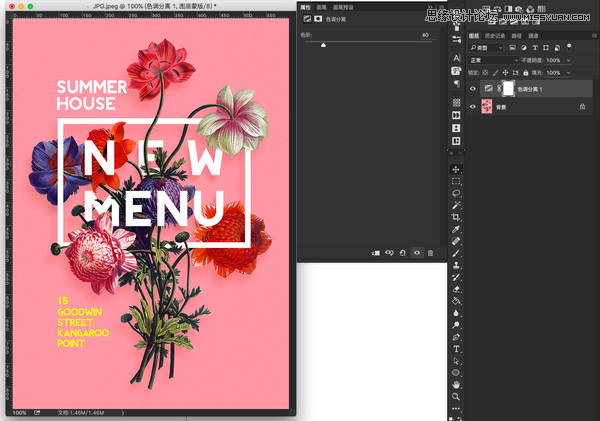Toggle lock all padlock icon
Image resolution: width=600 pixels, height=421 pixels.
(x=526, y=73)
